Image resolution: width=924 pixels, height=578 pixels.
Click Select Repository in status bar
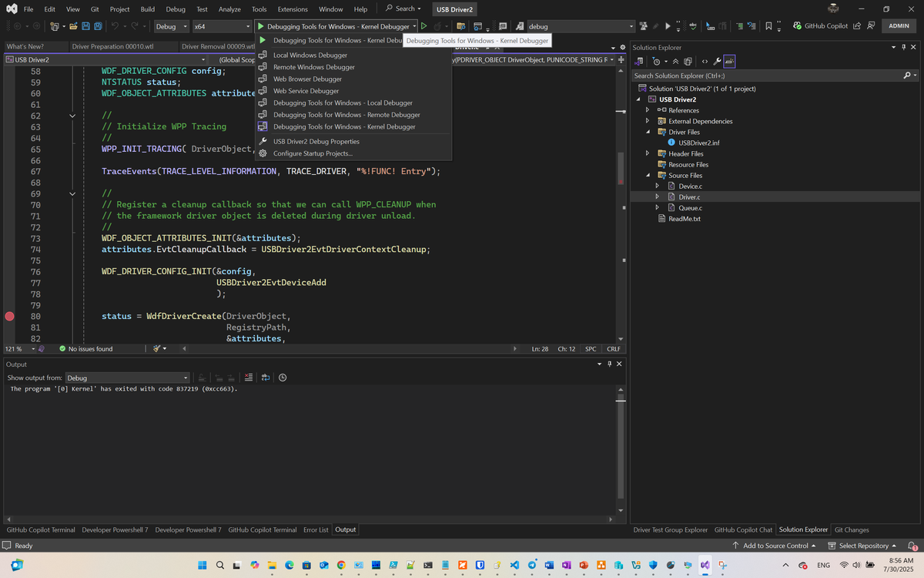coord(862,546)
